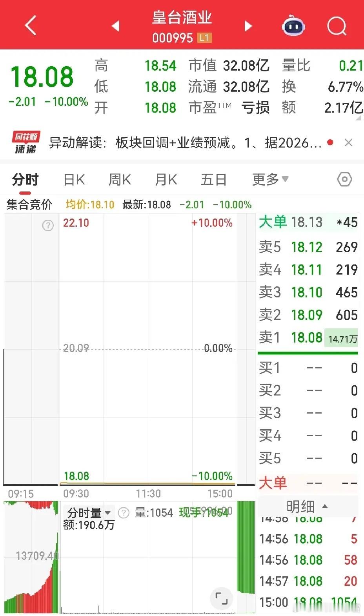Tap the L1 quote level badge
This screenshot has width=364, height=616.
coord(204,38)
